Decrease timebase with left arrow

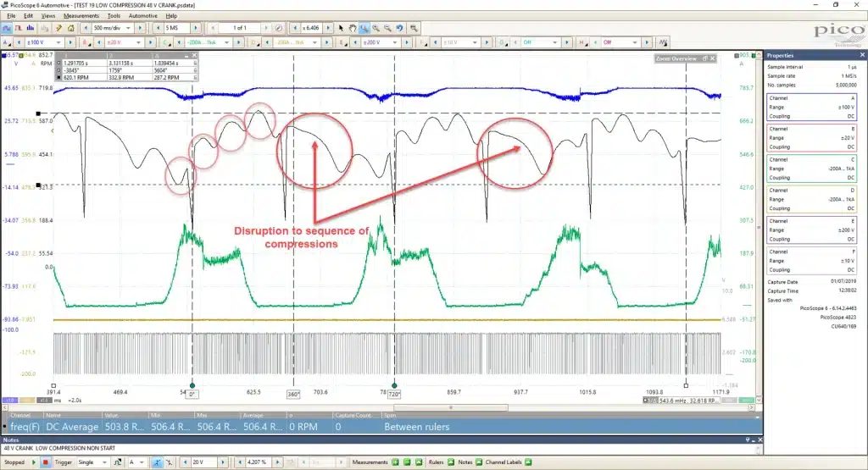coord(86,28)
